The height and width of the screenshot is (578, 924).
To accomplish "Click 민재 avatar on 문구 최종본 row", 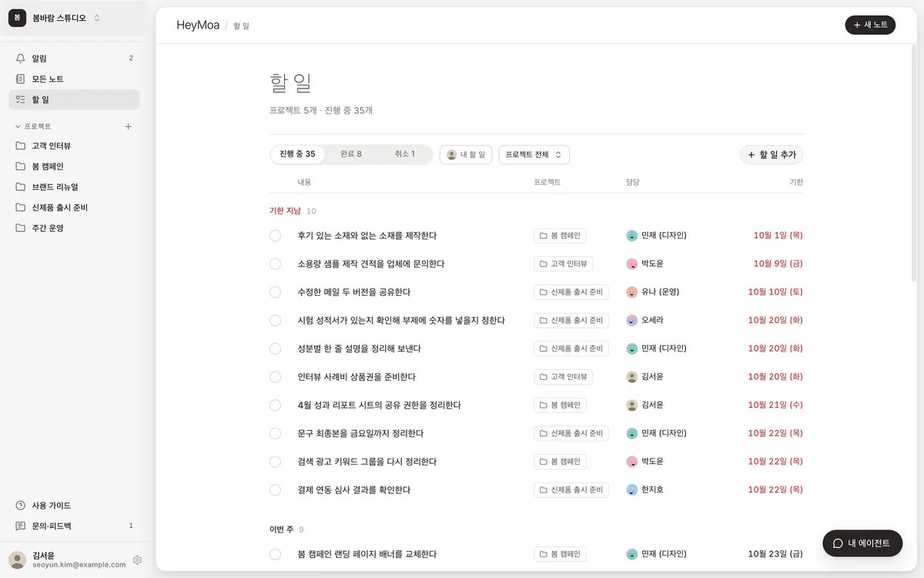I will tap(632, 433).
